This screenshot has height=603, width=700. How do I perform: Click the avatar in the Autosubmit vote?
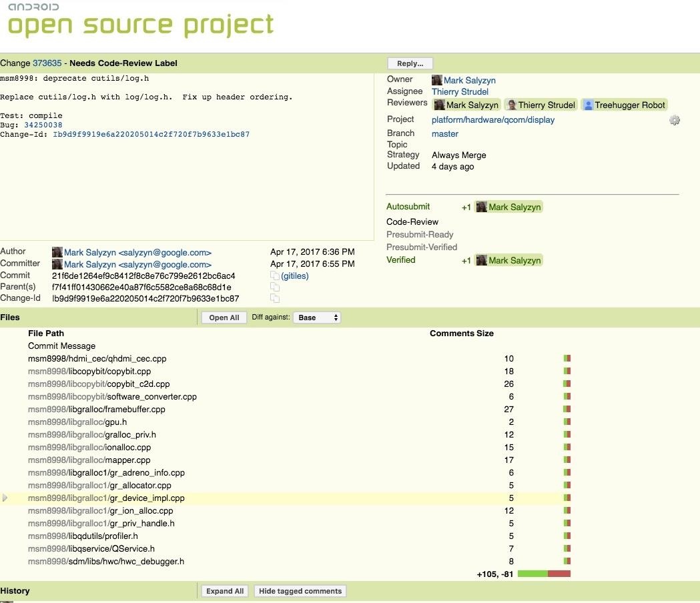click(481, 207)
